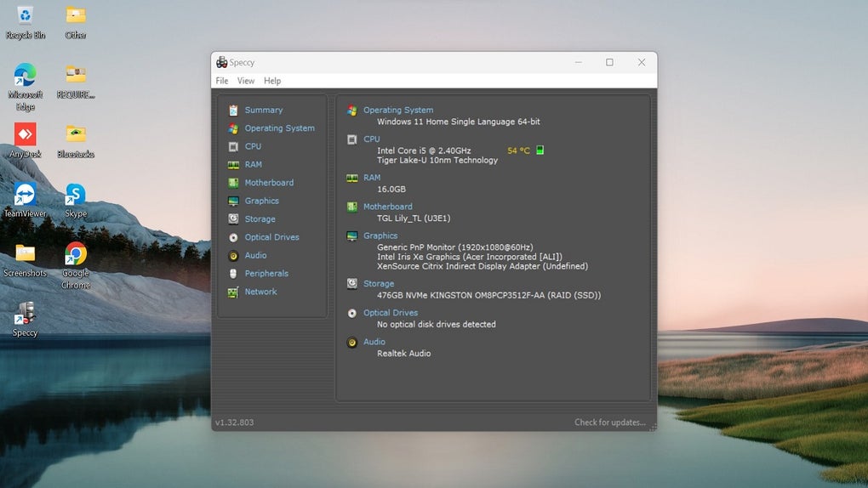Screen dimensions: 868x488
Task: Click the Windows flag icon in sidebar
Action: (234, 128)
